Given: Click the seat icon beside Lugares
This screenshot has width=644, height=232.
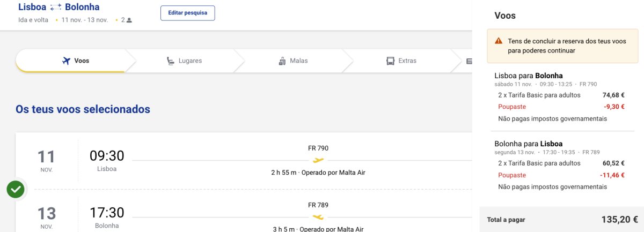Looking at the screenshot, I should [171, 61].
